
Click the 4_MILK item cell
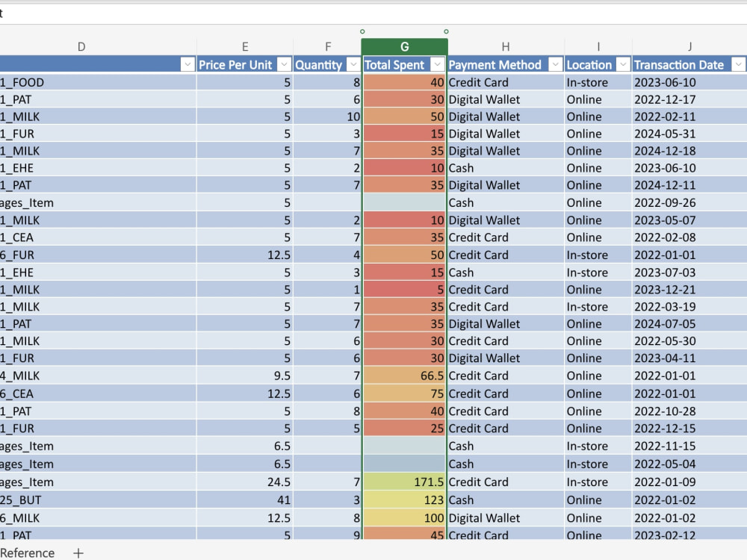(98, 376)
